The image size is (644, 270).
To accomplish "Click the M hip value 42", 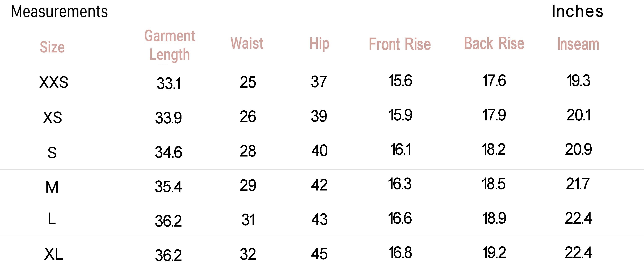I will pyautogui.click(x=319, y=185).
